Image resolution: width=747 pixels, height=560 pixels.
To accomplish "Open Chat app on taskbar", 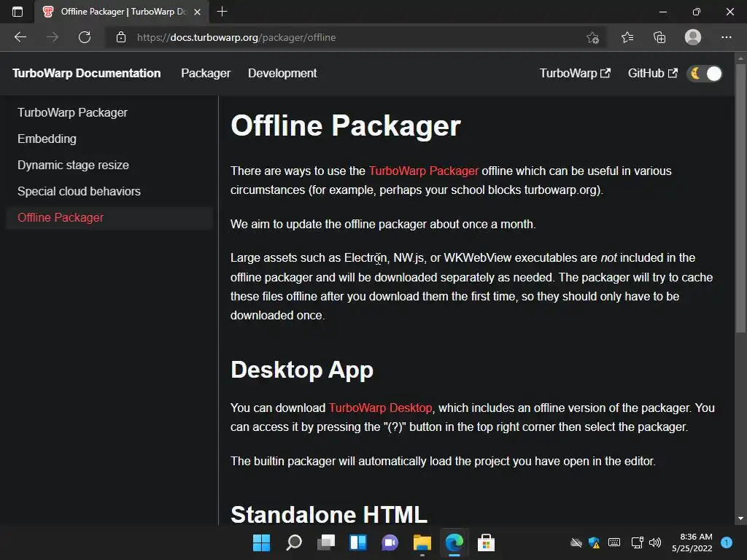I will pyautogui.click(x=390, y=542).
